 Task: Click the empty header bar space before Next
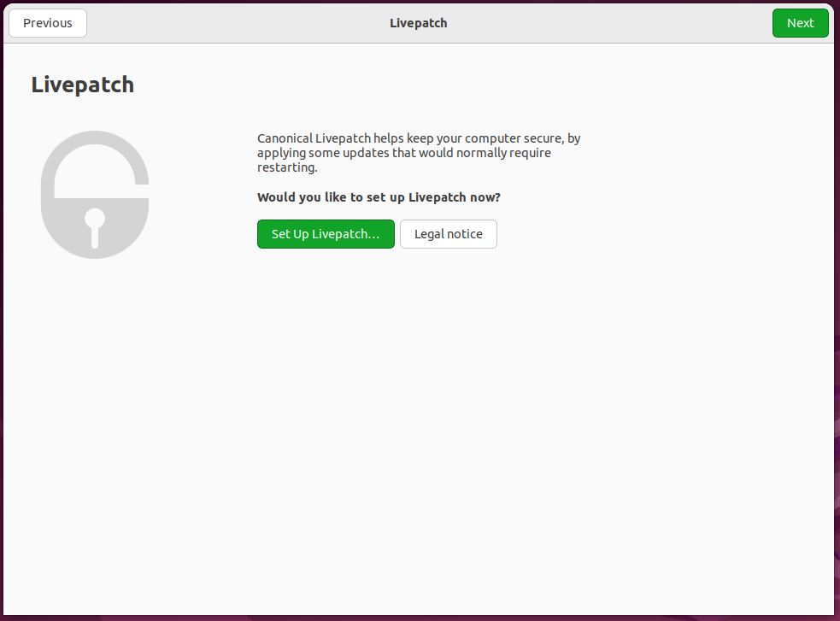tap(611, 23)
